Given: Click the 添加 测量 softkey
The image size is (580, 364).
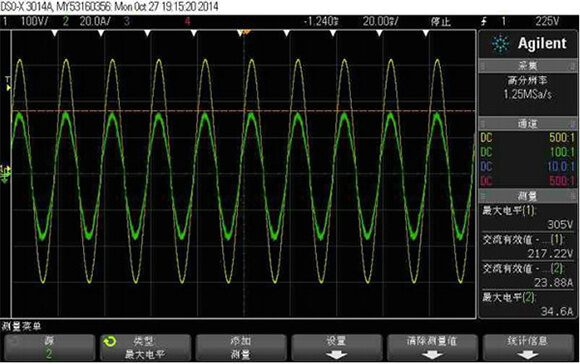Looking at the screenshot, I should [x=241, y=348].
